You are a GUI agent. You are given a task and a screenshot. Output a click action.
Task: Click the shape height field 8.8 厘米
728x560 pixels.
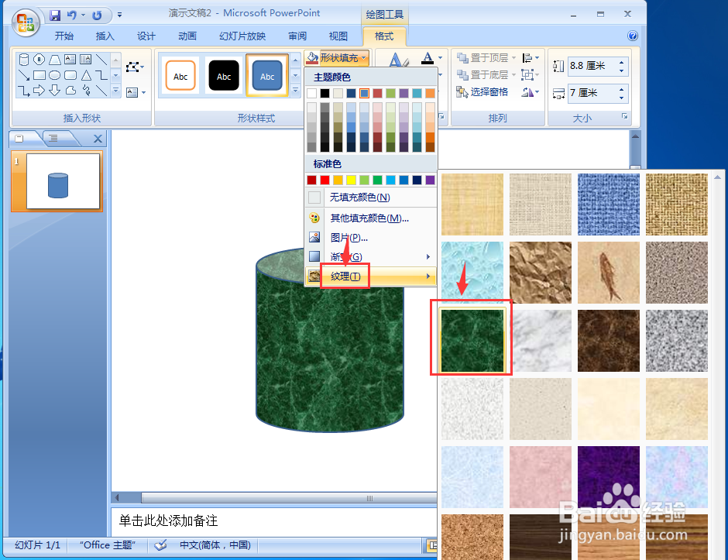(592, 66)
